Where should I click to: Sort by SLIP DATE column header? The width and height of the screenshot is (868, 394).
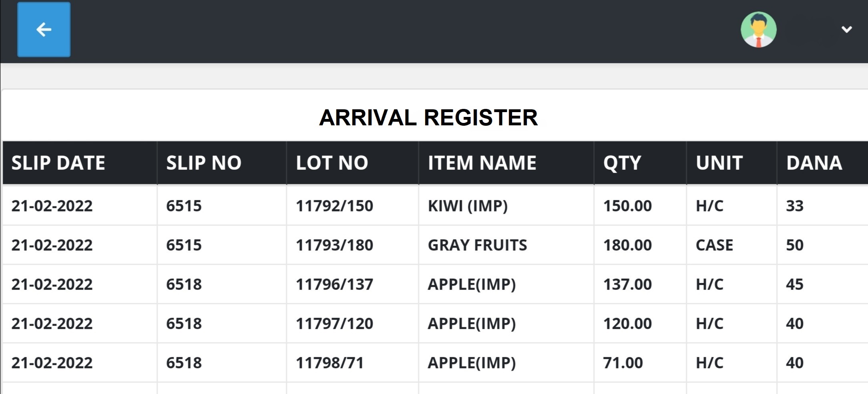(x=58, y=163)
